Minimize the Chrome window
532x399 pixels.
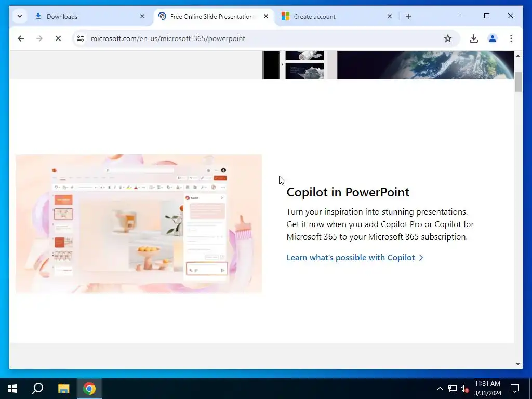(463, 16)
